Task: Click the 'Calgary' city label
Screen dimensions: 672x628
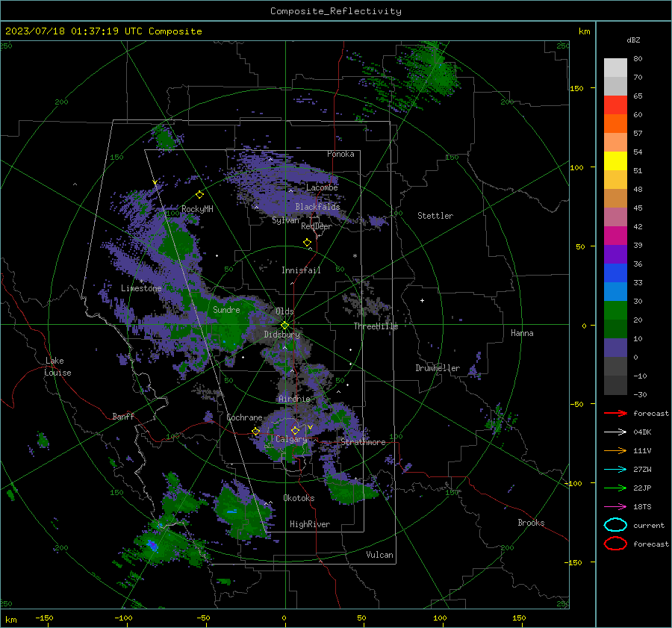Action: [291, 439]
